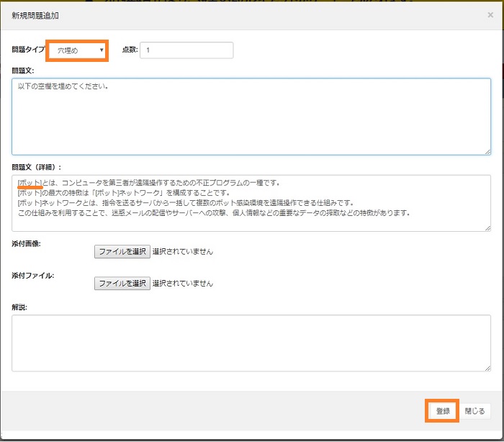Focus the 問題文 text area
This screenshot has width=504, height=442.
(x=251, y=117)
